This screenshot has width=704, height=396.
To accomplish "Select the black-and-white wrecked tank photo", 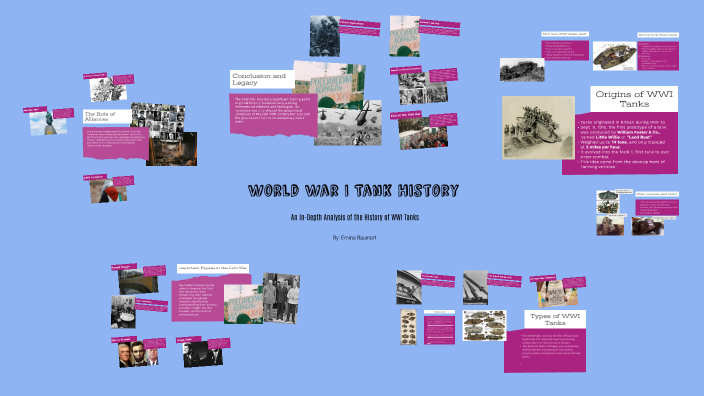I will tap(522, 70).
